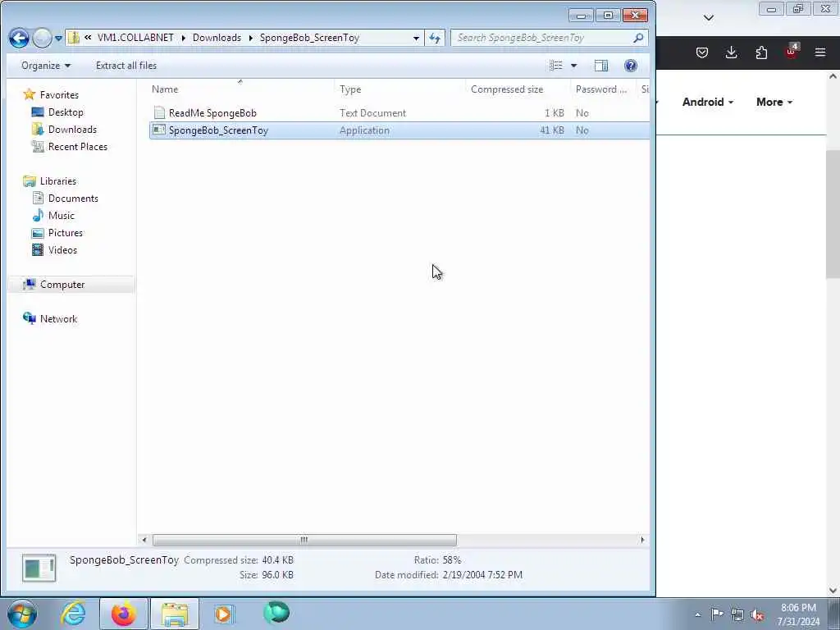840x630 pixels.
Task: Open the Android dropdown in Firefox page
Action: pos(708,102)
